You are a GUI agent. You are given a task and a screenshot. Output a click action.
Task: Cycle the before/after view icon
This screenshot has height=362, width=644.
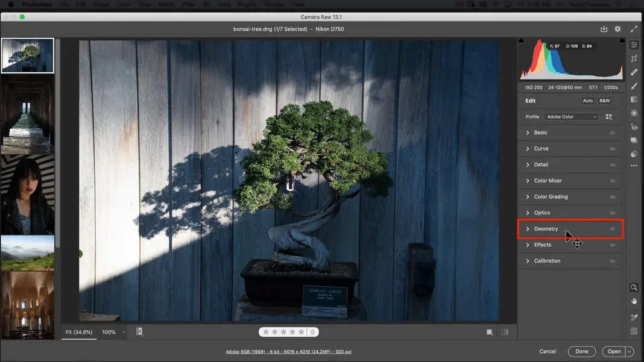(x=489, y=332)
